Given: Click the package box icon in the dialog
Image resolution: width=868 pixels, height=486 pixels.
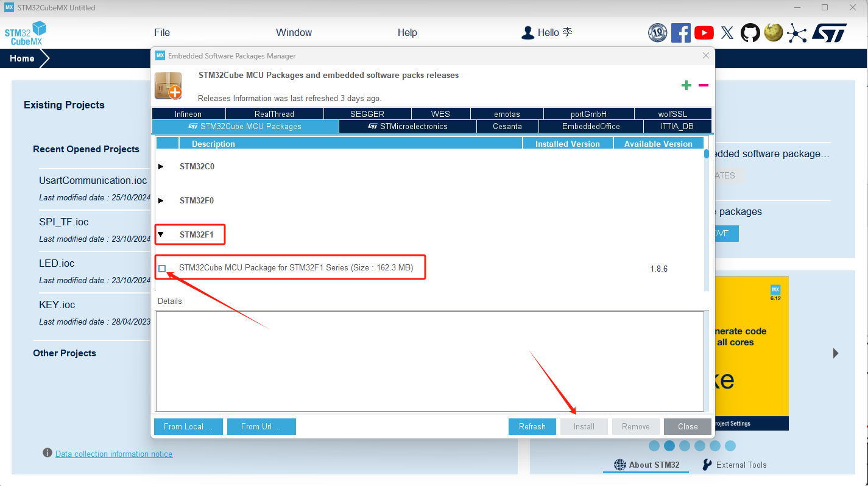Looking at the screenshot, I should tap(168, 85).
